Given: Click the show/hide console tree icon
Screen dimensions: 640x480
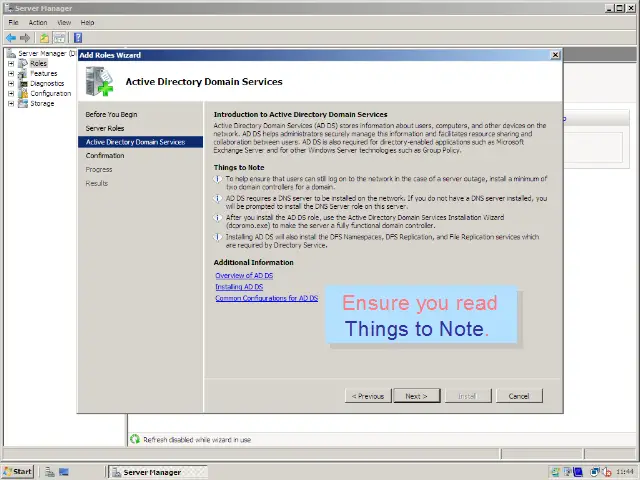Looking at the screenshot, I should click(60, 38).
